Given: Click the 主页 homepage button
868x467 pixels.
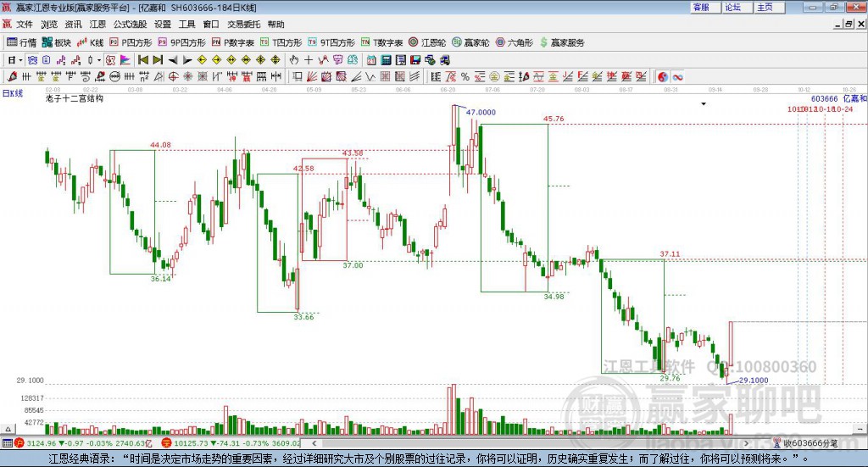Looking at the screenshot, I should coord(769,7).
